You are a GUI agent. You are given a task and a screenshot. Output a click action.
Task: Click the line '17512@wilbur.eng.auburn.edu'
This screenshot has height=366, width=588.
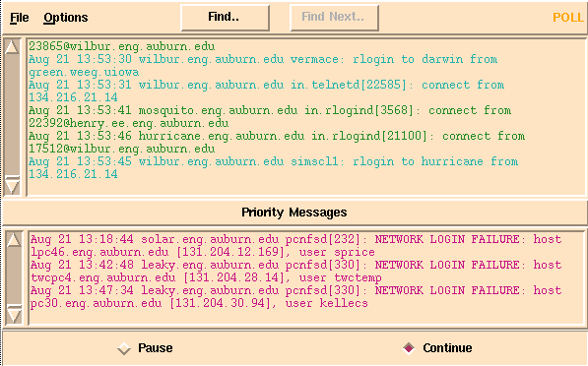[122, 149]
